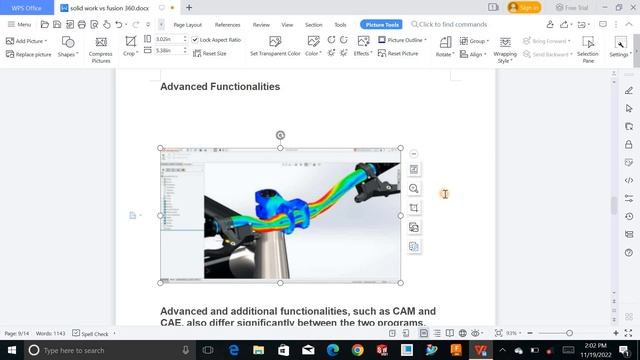Open the Add Picture tool
Screen dimensions: 640x360
(27, 41)
